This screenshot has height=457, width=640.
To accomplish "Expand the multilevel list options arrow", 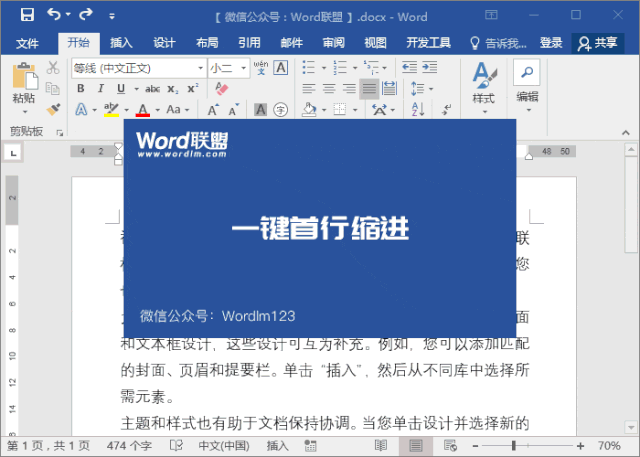I will point(384,68).
